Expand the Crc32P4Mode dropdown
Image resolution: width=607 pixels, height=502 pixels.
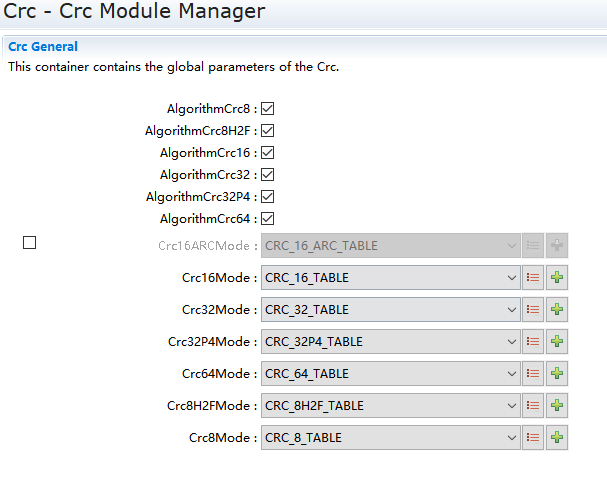pos(391,342)
